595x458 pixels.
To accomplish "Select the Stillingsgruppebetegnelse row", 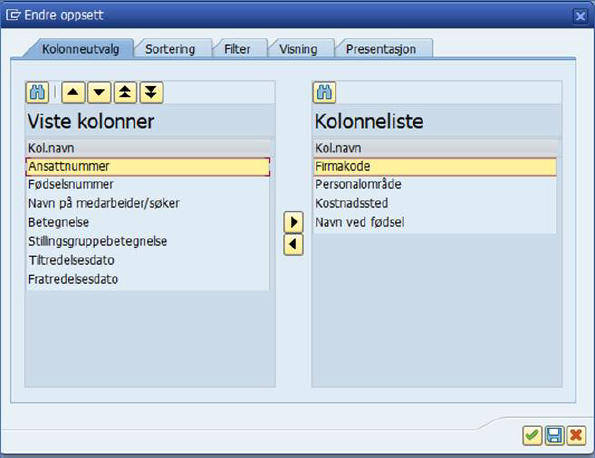I will [148, 241].
